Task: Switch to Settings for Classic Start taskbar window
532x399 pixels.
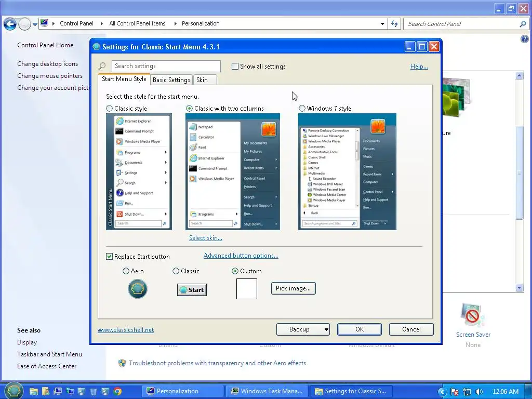Action: tap(351, 391)
